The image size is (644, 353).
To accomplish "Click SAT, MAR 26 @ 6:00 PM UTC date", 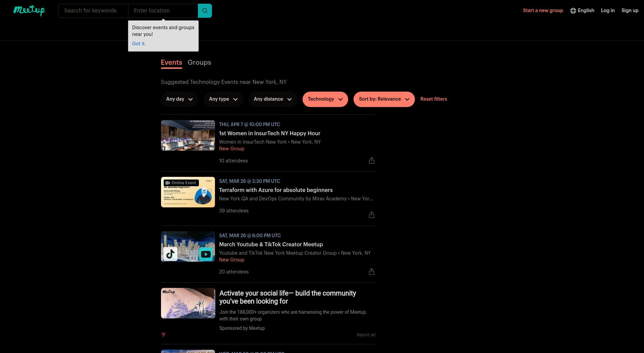I will tap(250, 236).
